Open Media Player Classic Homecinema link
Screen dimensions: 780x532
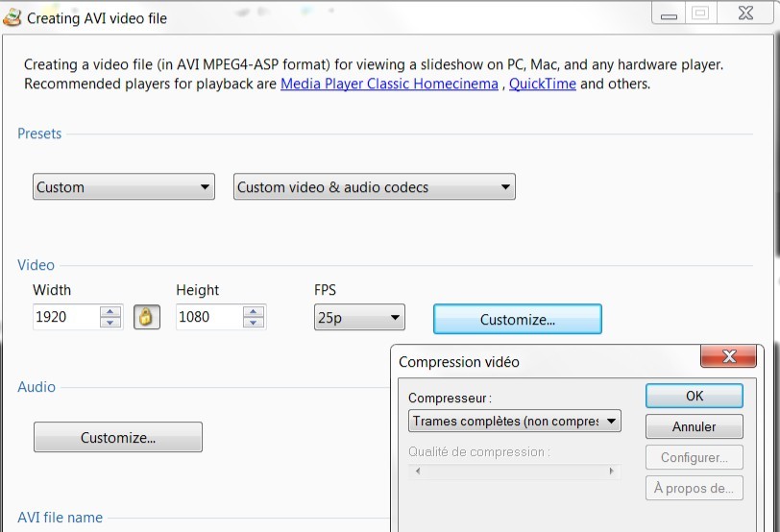click(x=389, y=84)
